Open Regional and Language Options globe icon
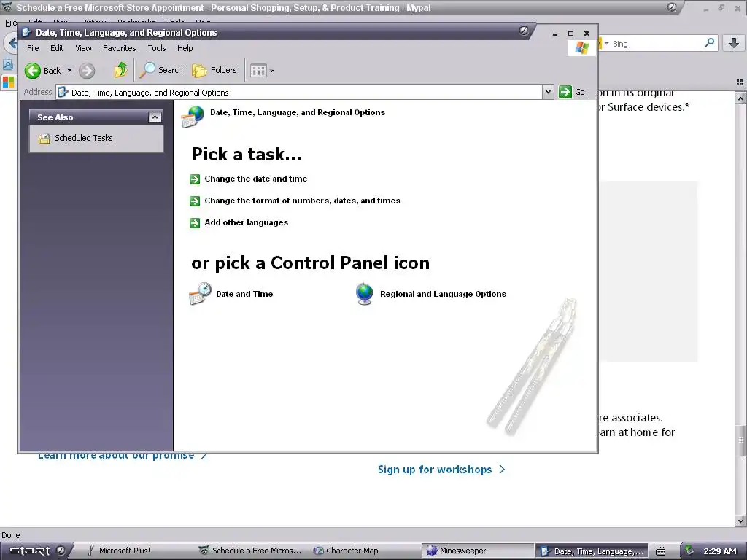This screenshot has width=747, height=560. click(x=365, y=294)
